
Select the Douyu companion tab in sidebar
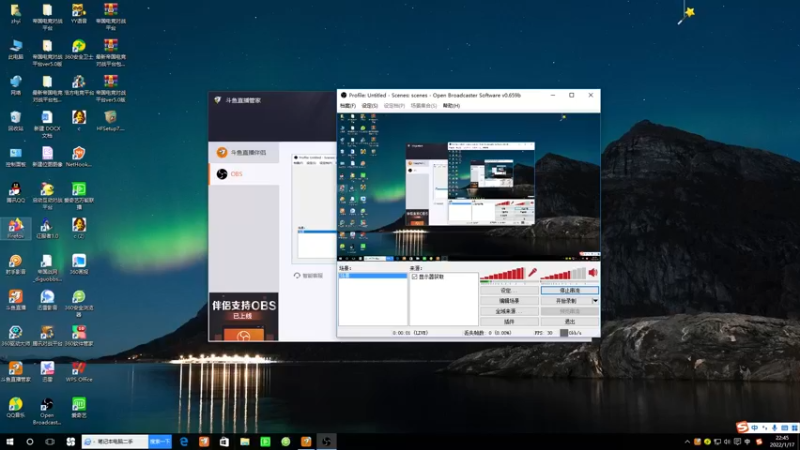coord(244,152)
